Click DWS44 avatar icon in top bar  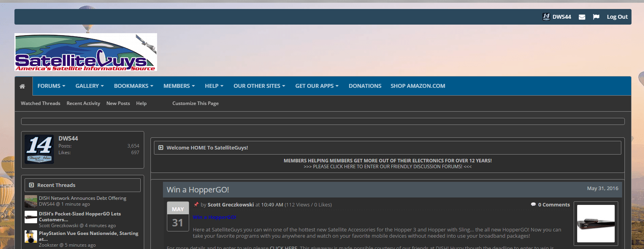click(546, 17)
